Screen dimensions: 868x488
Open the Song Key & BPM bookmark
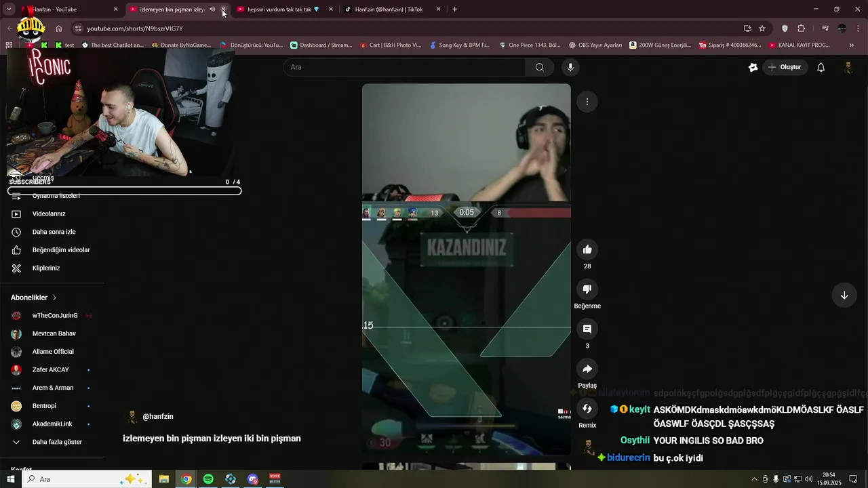point(459,45)
